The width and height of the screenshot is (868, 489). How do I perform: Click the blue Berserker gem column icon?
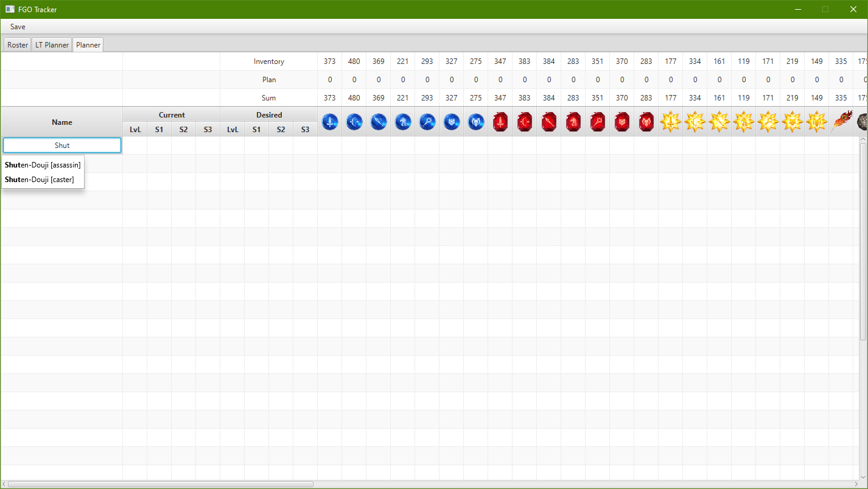click(476, 122)
